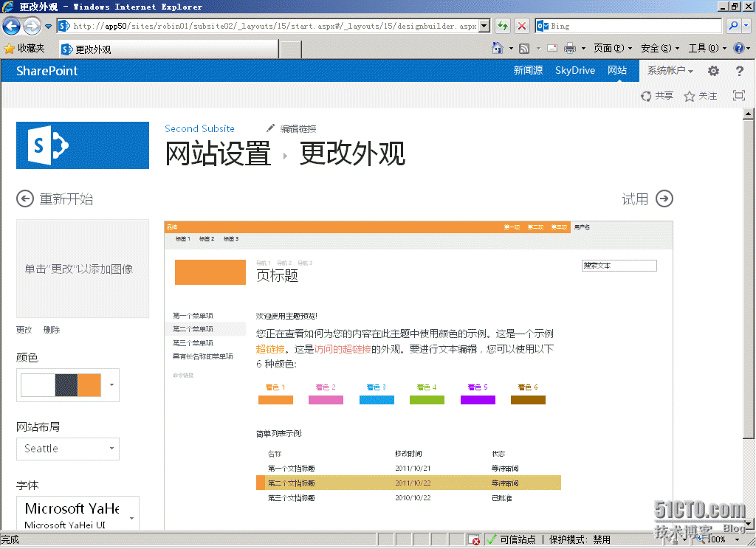Click the SharePoint brand text
This screenshot has height=549, width=756.
(47, 71)
